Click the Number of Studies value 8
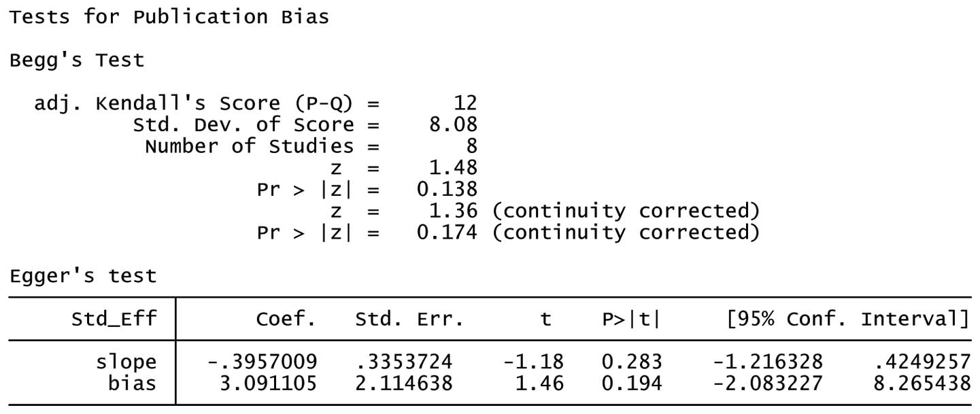980x414 pixels. (471, 146)
